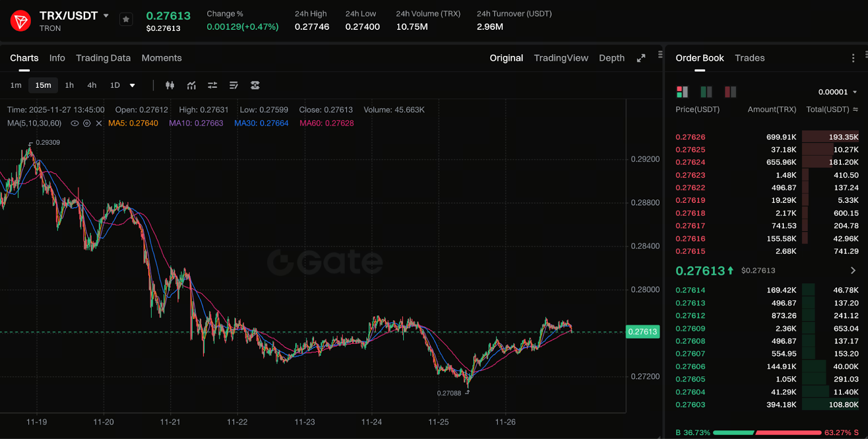This screenshot has height=439, width=868.
Task: Click the 0.27088 low marker on chart
Action: tap(449, 393)
